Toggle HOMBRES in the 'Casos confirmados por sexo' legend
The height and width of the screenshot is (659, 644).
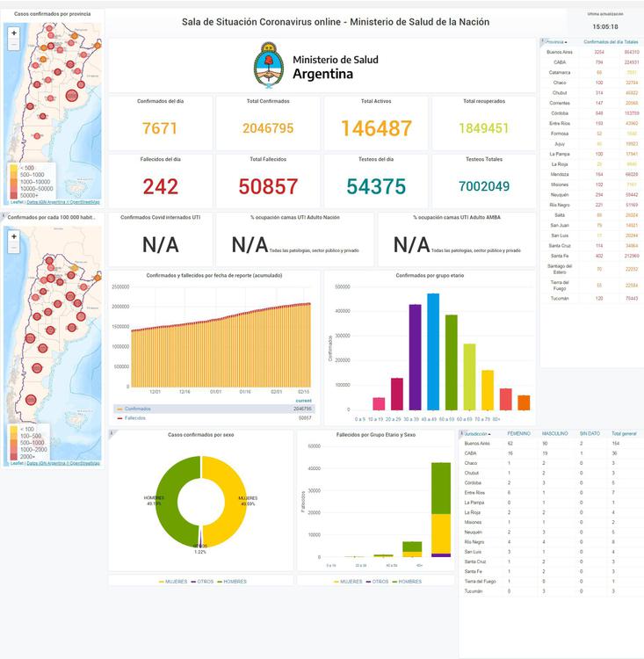[x=232, y=582]
